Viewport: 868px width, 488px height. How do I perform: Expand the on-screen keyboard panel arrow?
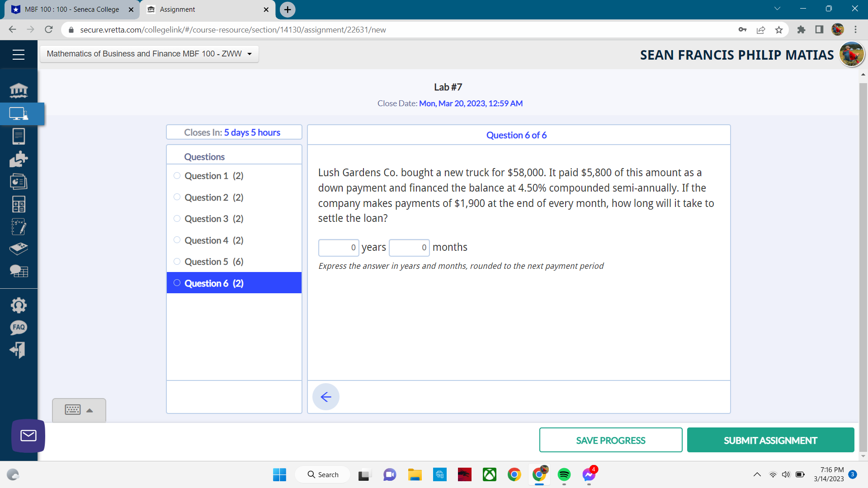90,410
